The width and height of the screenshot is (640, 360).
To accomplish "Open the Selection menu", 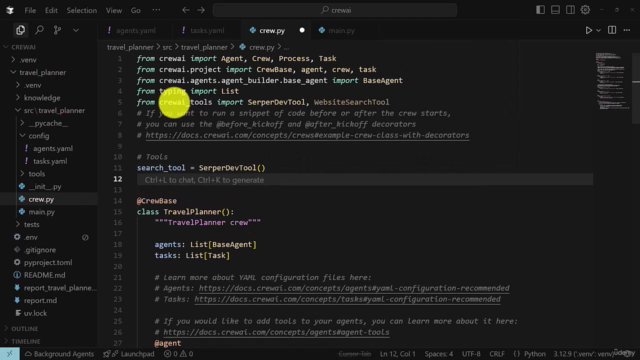I will pos(82,10).
